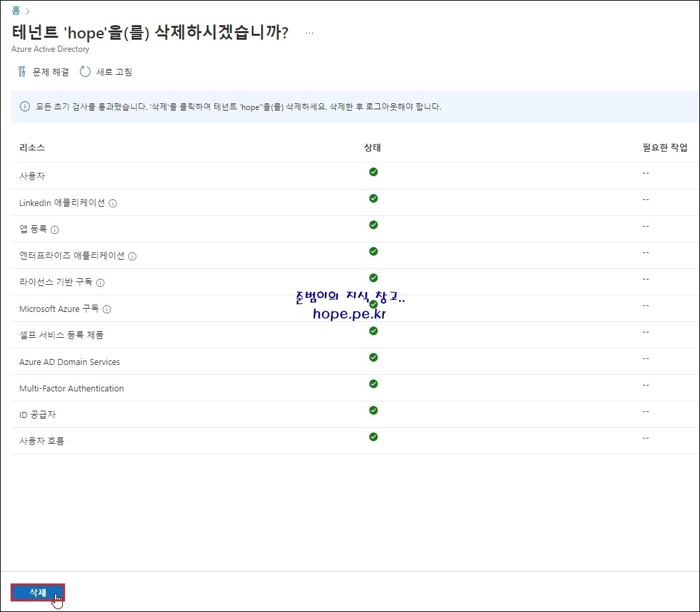Click green check for Multi-Factor Authentication
Viewport: 700px width, 612px height.
click(x=374, y=384)
